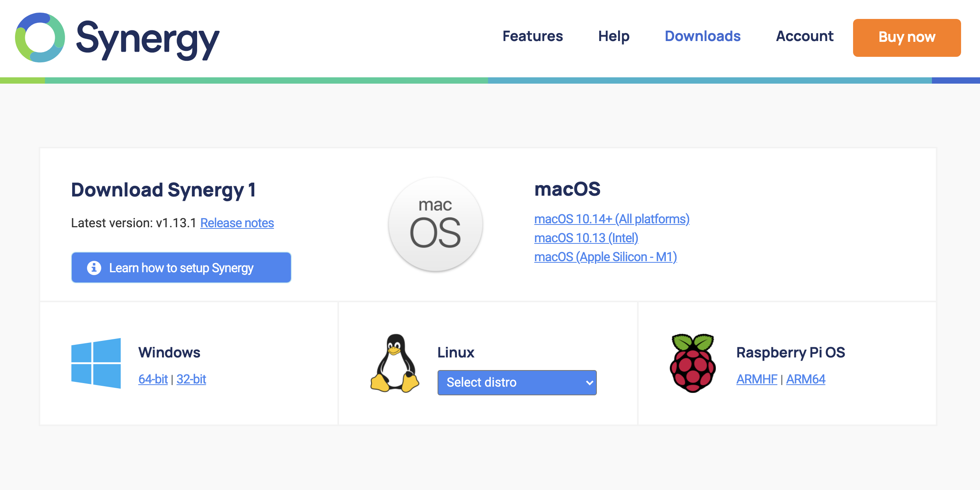
Task: Click the Latest version: v1.13.1 text
Action: 134,223
